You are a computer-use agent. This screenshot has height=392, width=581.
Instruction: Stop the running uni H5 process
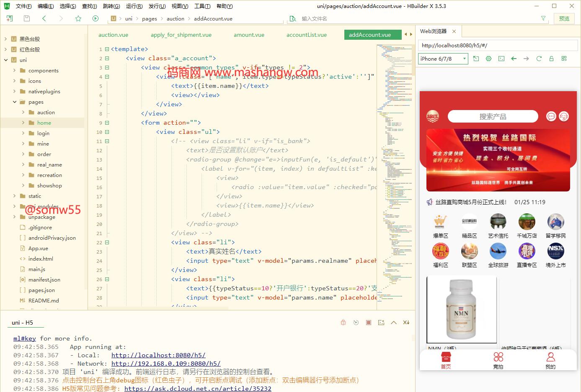point(369,323)
